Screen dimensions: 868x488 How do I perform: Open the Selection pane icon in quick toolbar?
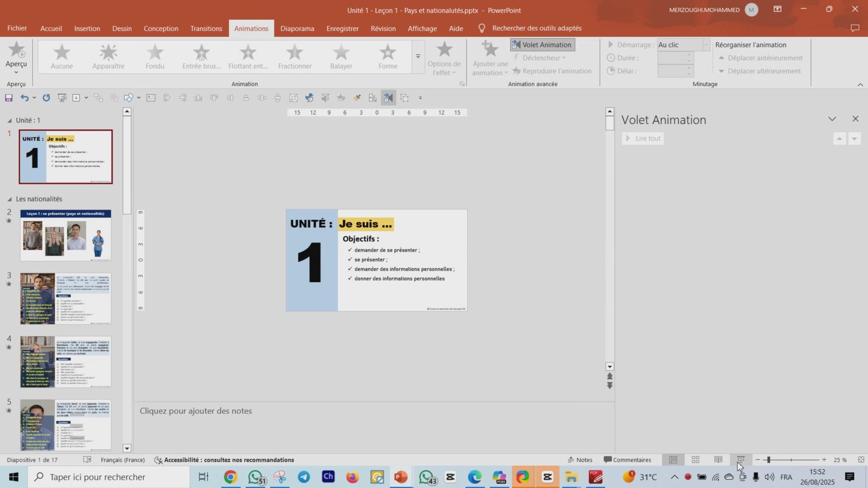point(373,98)
